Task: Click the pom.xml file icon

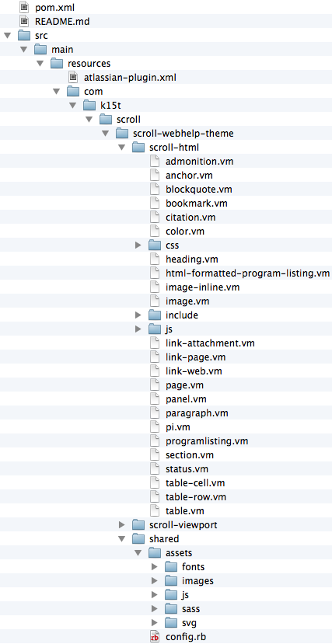Action: point(25,7)
